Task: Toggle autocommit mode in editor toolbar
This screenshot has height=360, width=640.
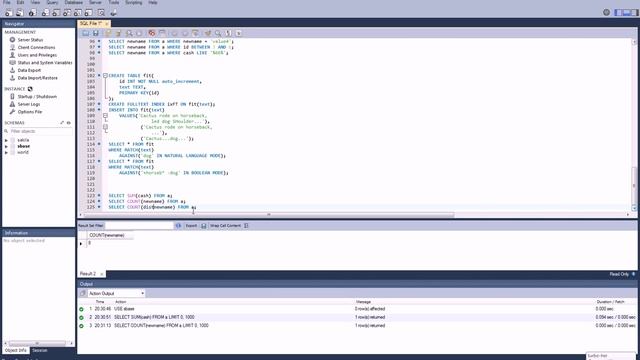Action: pyautogui.click(x=195, y=33)
